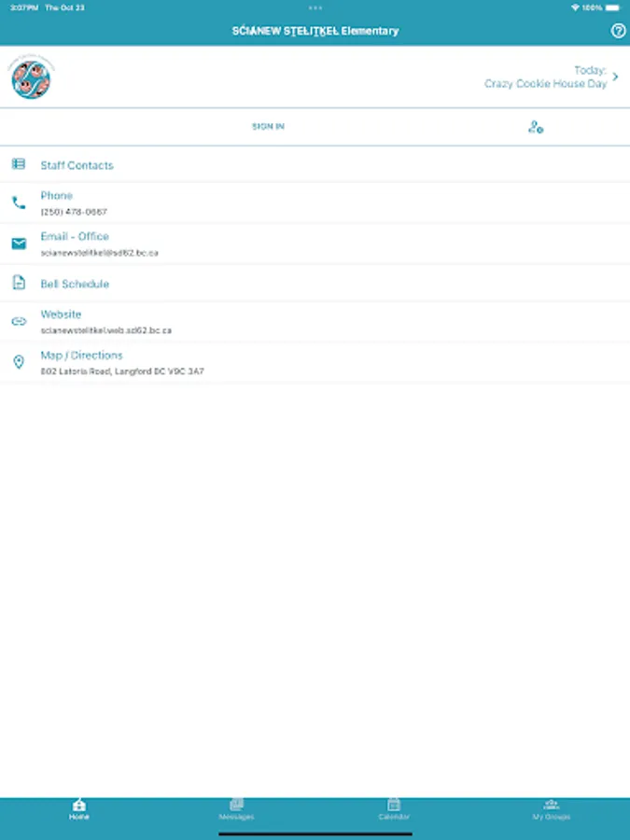
Task: Expand today's event chevron arrow
Action: 616,77
